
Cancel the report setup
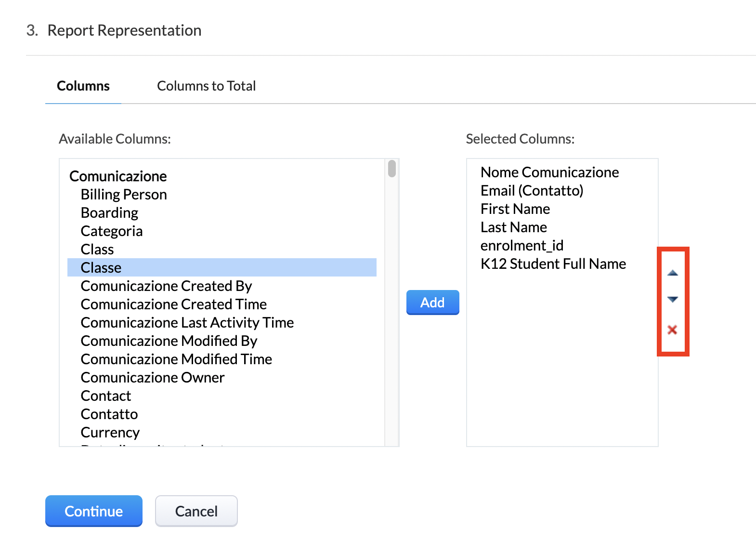point(196,511)
